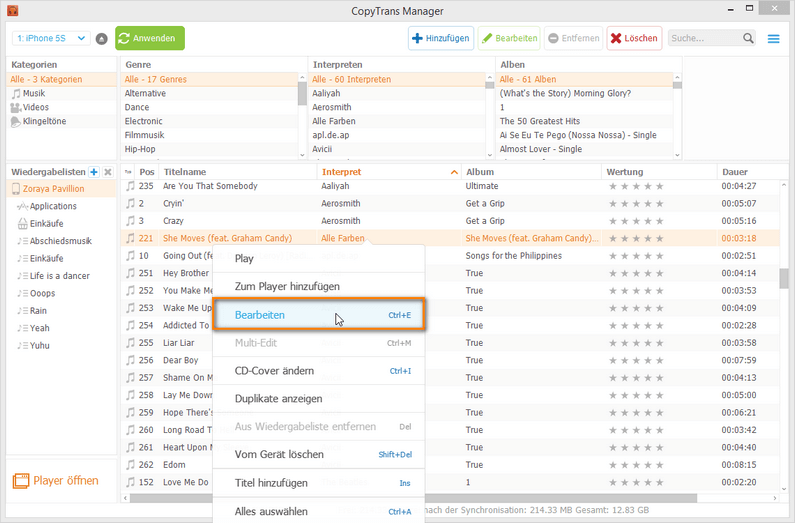Click the CopyTrans app icon in title bar
The width and height of the screenshot is (795, 523).
point(13,10)
